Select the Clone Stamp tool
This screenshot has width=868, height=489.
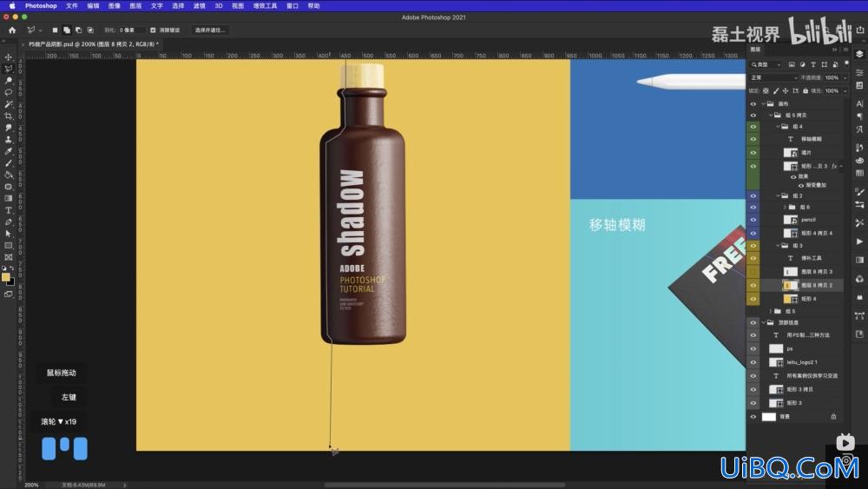[x=9, y=140]
